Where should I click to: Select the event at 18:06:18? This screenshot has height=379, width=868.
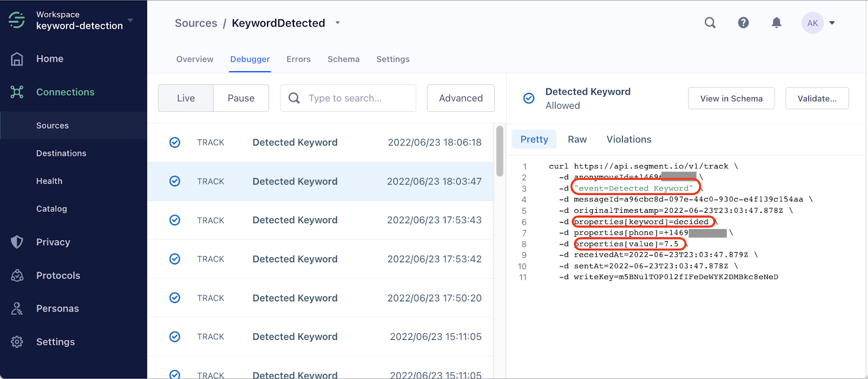click(x=320, y=142)
